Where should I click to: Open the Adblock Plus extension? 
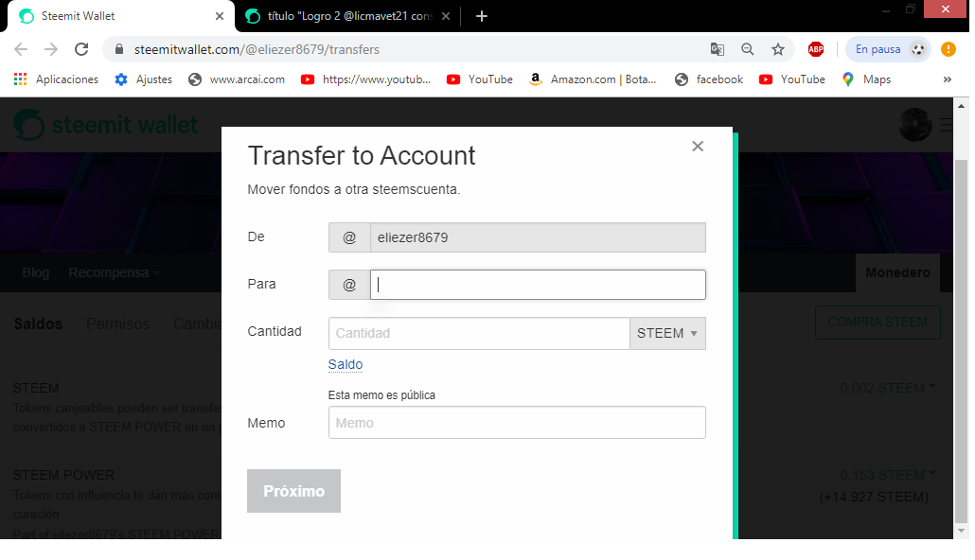[816, 49]
